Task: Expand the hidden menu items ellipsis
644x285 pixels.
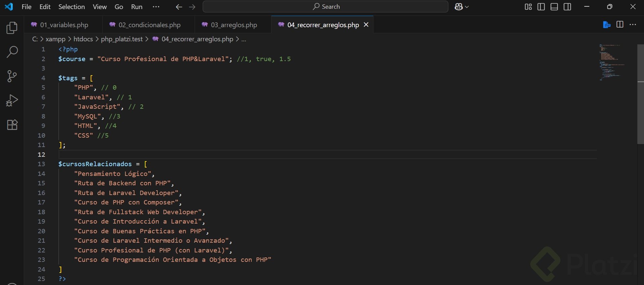Action: point(156,7)
